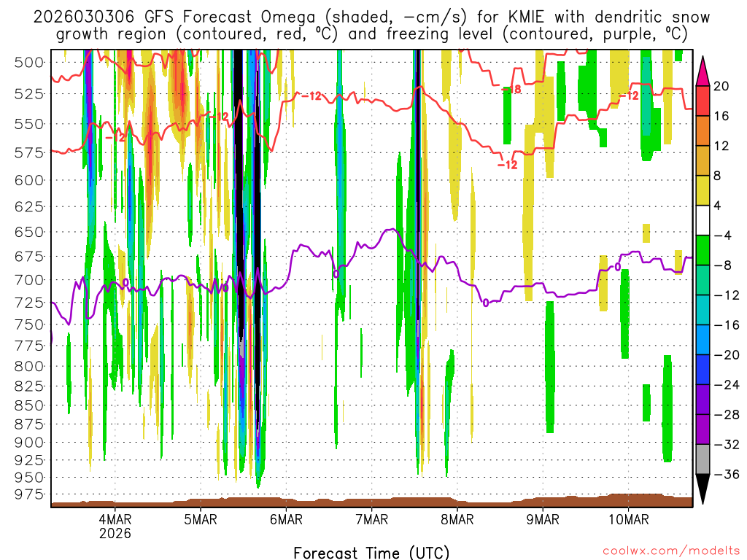The width and height of the screenshot is (747, 560).
Task: Click the '500' pressure level label
Action: pyautogui.click(x=29, y=63)
